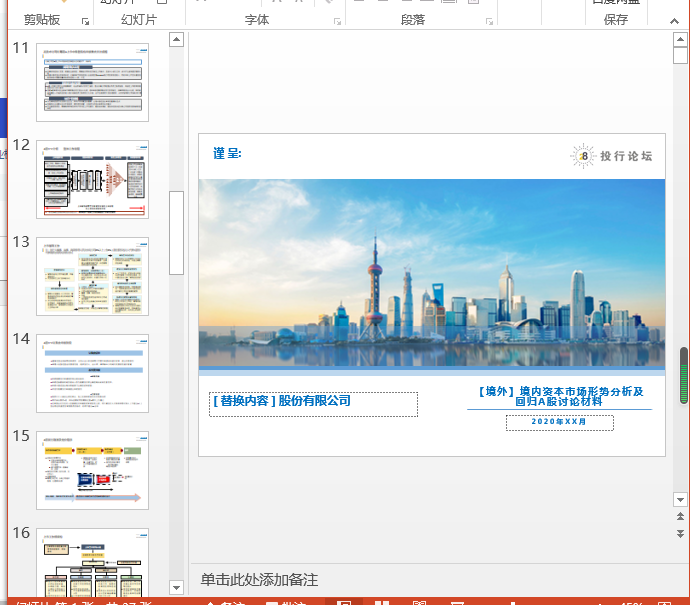The width and height of the screenshot is (690, 605).
Task: Click the 保存 group label
Action: click(616, 20)
